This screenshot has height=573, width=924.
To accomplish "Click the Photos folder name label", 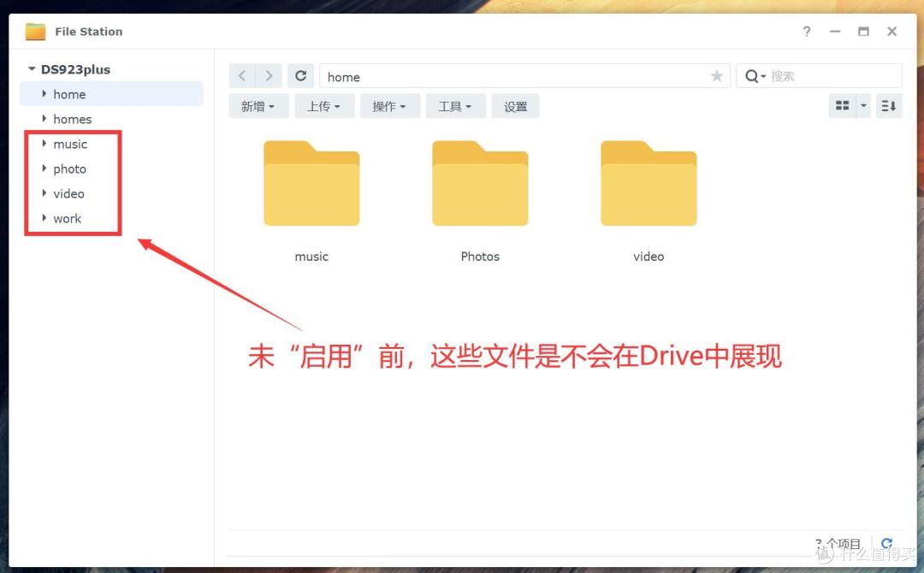I will coord(480,257).
